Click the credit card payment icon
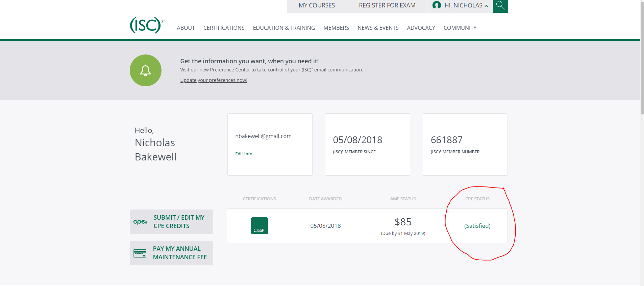644x286 pixels. coord(140,253)
